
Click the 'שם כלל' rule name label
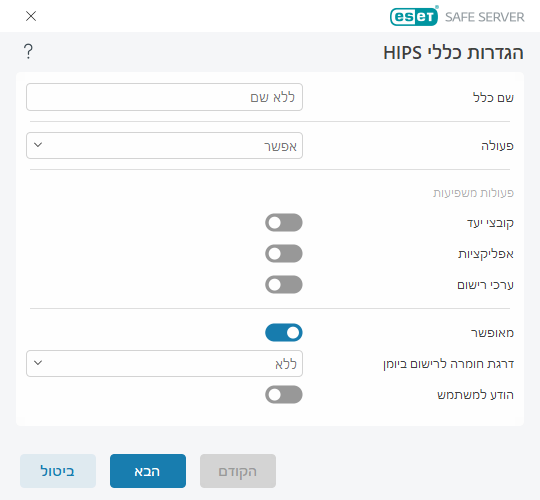tap(494, 97)
